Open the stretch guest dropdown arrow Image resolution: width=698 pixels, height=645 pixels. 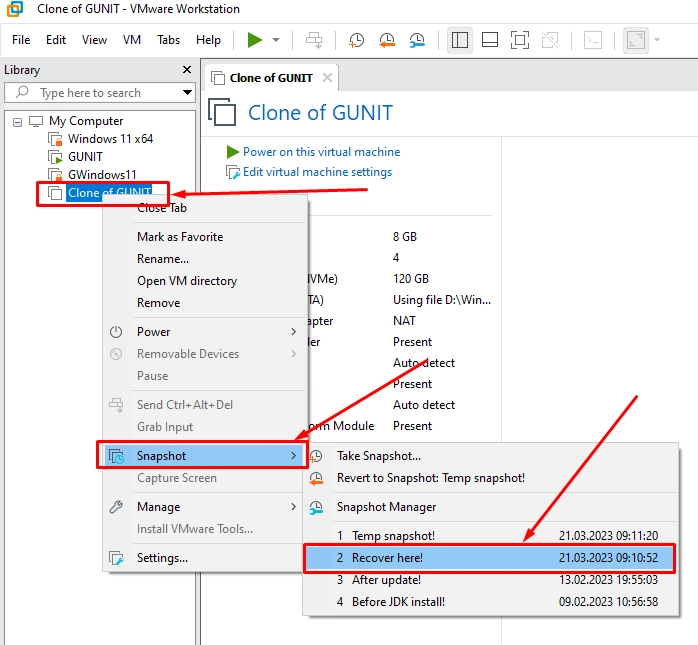click(x=657, y=40)
